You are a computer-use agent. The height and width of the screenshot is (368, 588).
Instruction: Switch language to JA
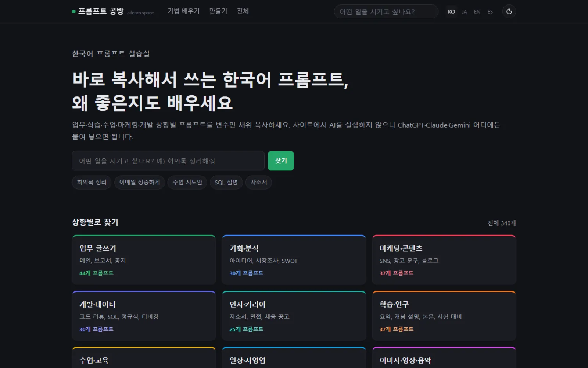tap(464, 12)
